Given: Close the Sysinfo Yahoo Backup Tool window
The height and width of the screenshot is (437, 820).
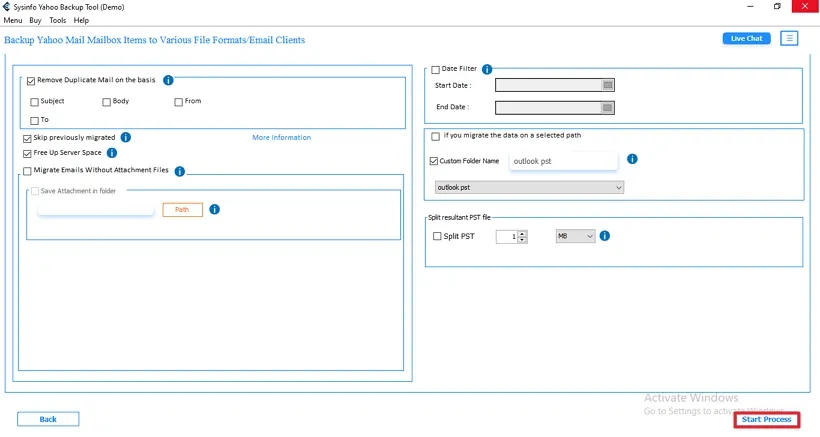Looking at the screenshot, I should click(x=805, y=6).
